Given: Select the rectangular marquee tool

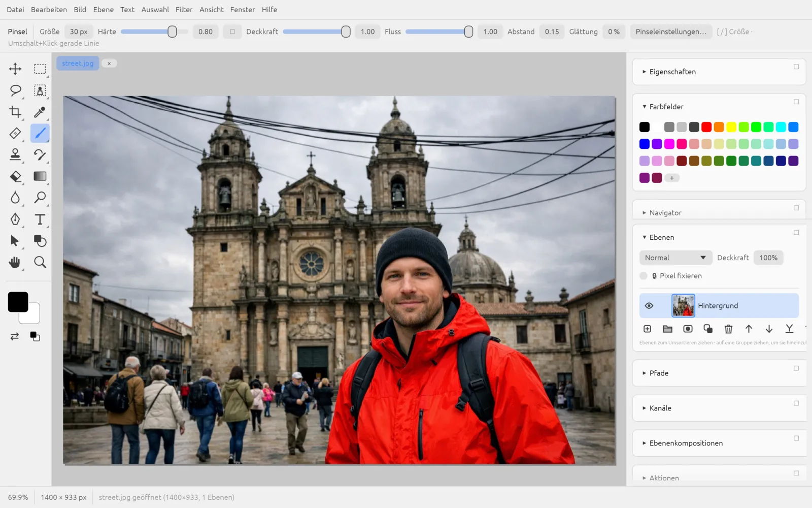Looking at the screenshot, I should pyautogui.click(x=40, y=69).
